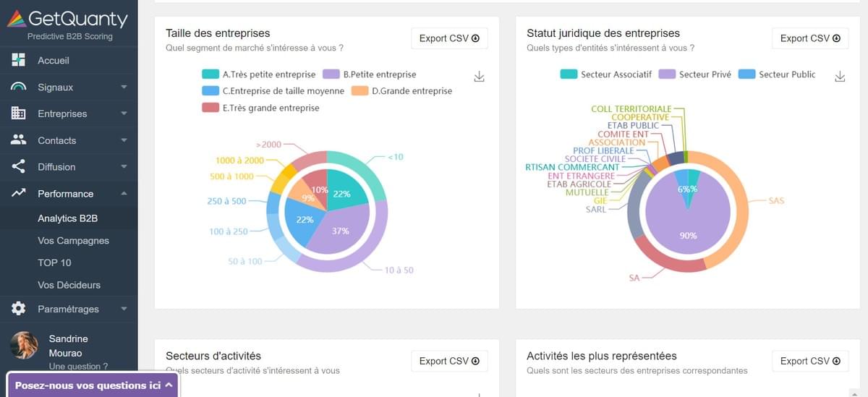Click Sandrine Mourao's profile picture
This screenshot has width=868, height=397.
pyautogui.click(x=24, y=345)
